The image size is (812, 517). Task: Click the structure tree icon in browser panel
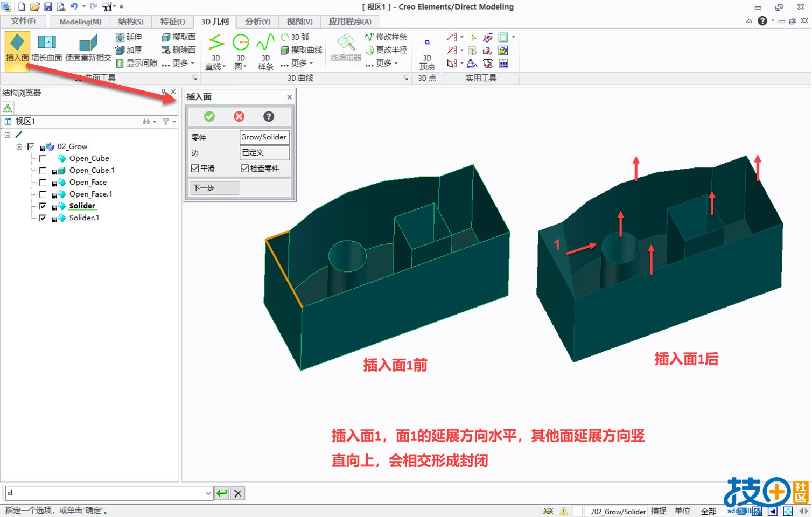[8, 108]
